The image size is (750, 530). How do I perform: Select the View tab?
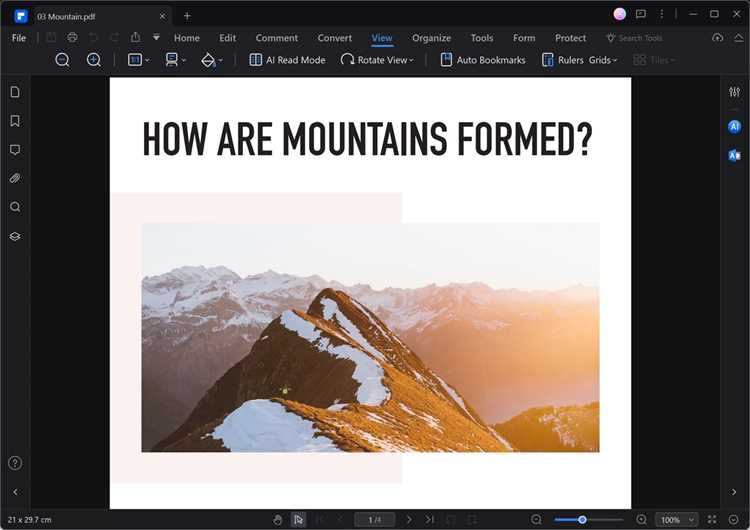(x=382, y=38)
